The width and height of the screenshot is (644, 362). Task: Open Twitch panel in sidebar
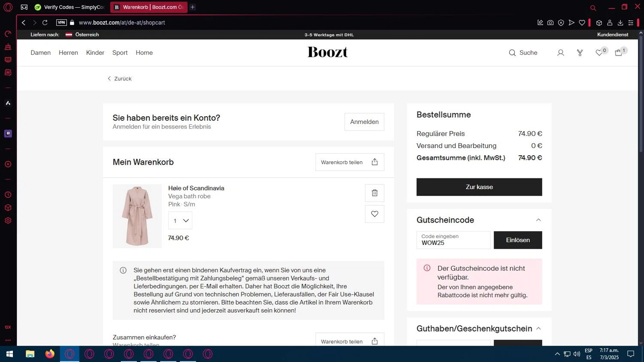pyautogui.click(x=8, y=133)
